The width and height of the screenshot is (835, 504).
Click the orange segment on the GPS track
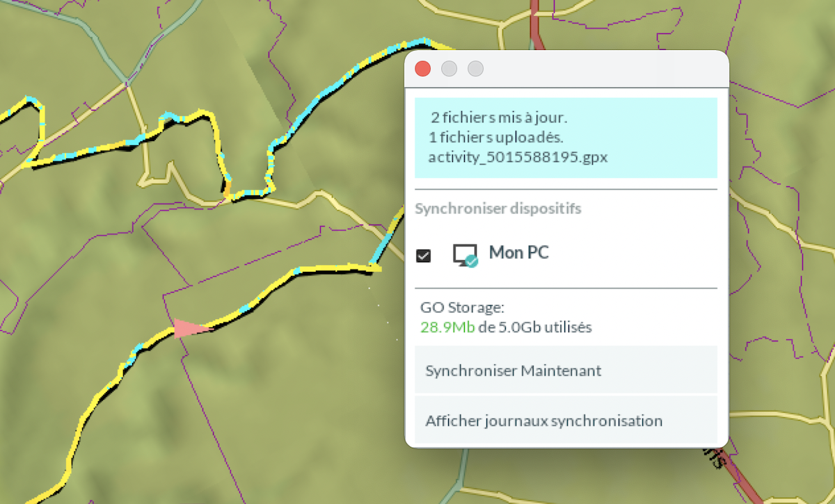[x=227, y=188]
